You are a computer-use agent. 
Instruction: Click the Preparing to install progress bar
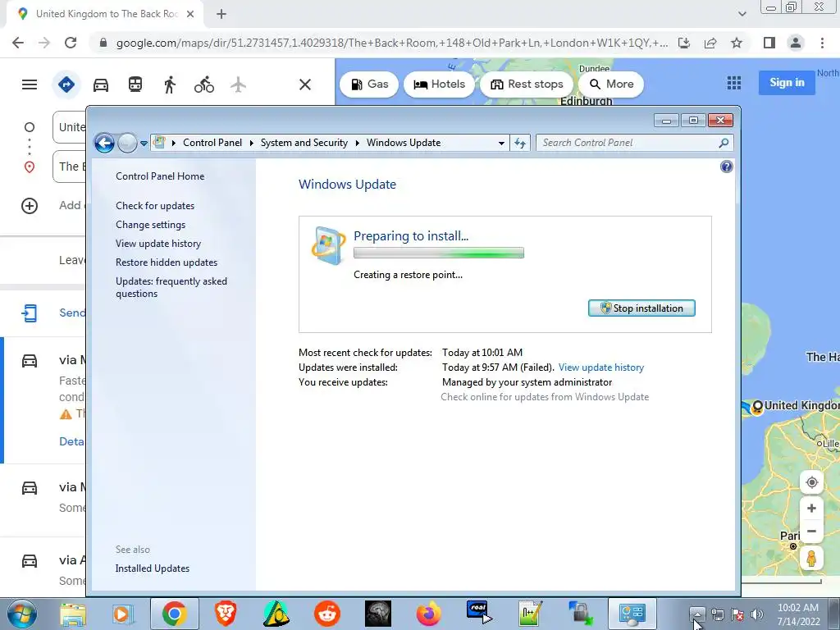[x=438, y=253]
